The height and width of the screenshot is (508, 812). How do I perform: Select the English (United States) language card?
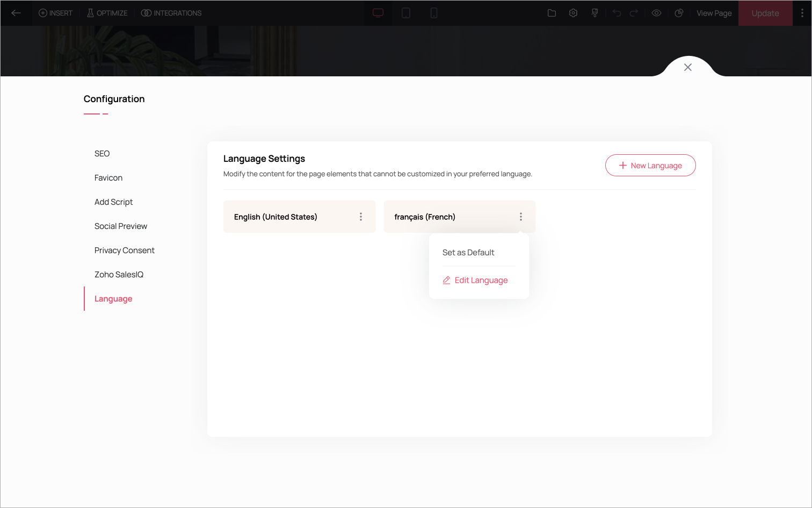pyautogui.click(x=299, y=217)
